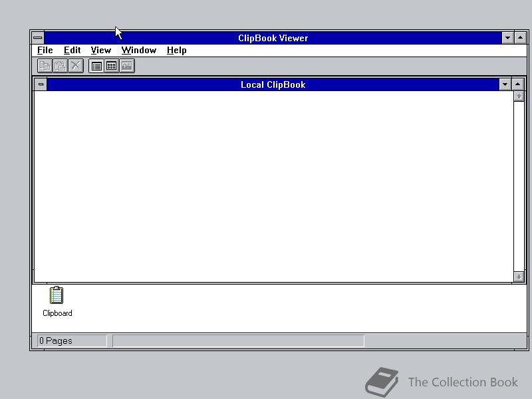Open the Edit menu
The width and height of the screenshot is (532, 399).
point(72,50)
